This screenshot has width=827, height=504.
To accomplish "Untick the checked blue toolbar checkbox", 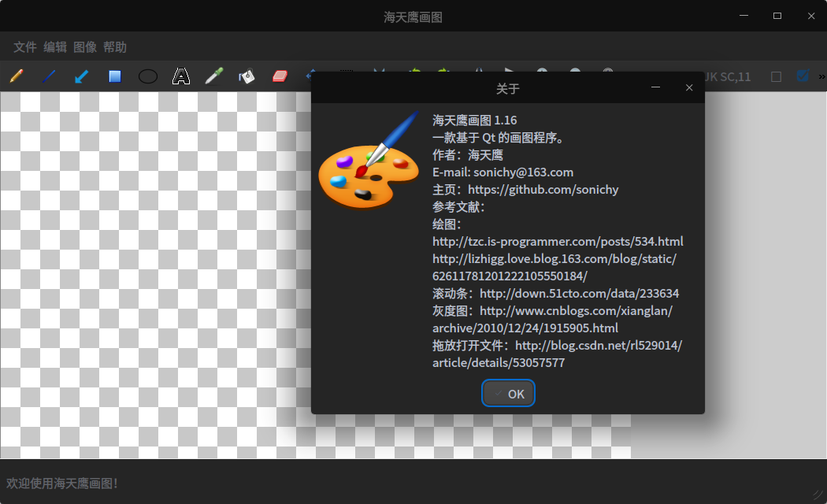I will [803, 76].
